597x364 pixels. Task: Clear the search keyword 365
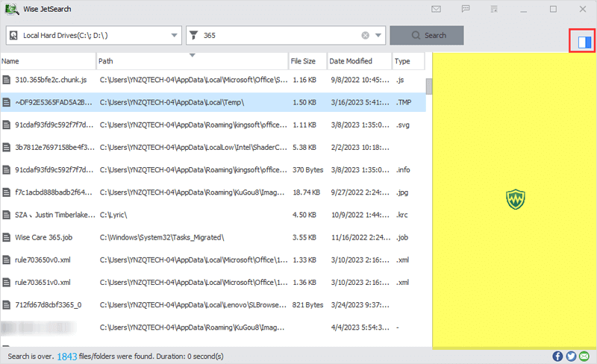(365, 35)
